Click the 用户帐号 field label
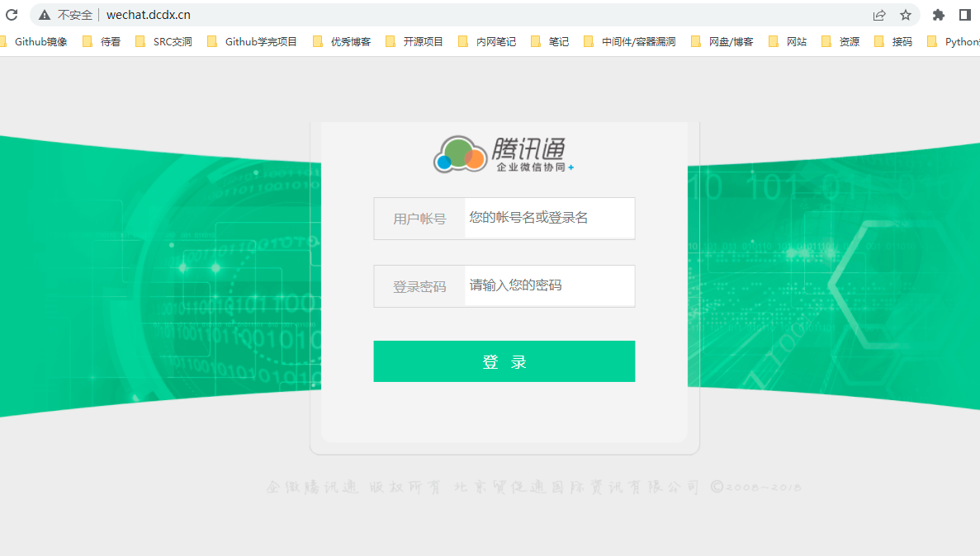 point(419,219)
